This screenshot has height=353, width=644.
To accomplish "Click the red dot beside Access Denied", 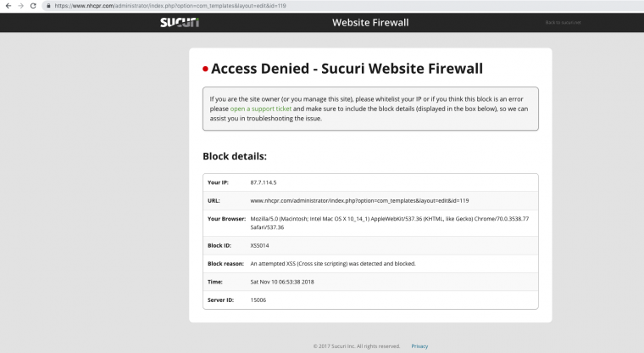I will (205, 69).
